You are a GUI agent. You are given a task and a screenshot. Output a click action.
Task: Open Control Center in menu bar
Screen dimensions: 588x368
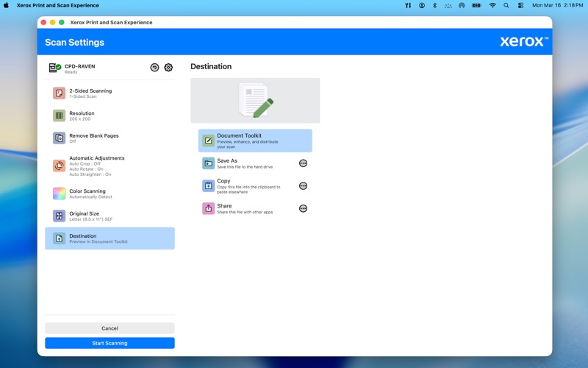pos(520,5)
